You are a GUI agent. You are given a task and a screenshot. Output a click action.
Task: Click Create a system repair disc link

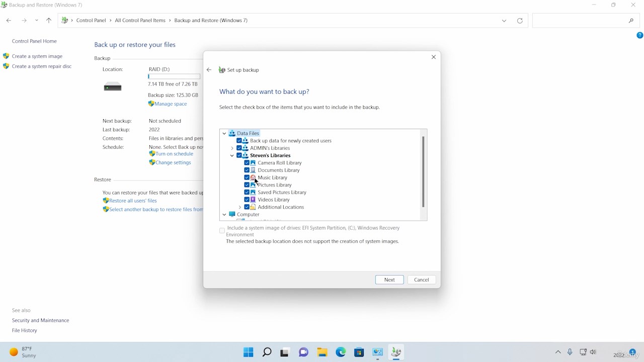click(x=42, y=66)
